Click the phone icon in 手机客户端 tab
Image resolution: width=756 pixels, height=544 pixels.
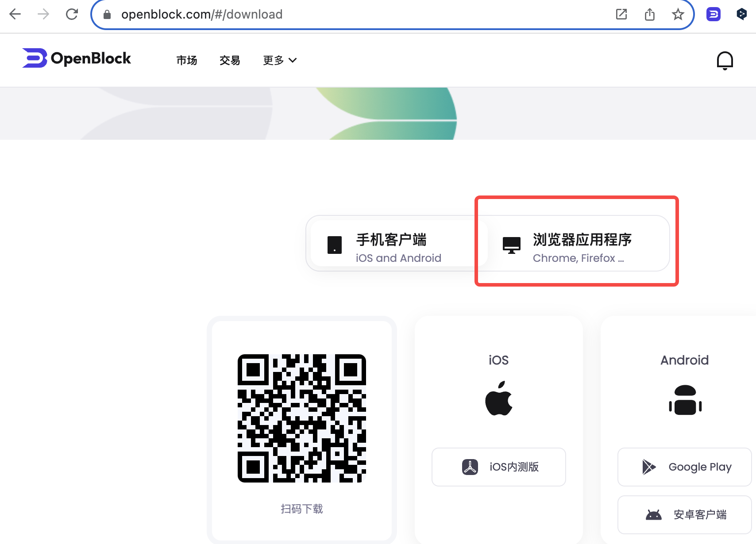[335, 245]
